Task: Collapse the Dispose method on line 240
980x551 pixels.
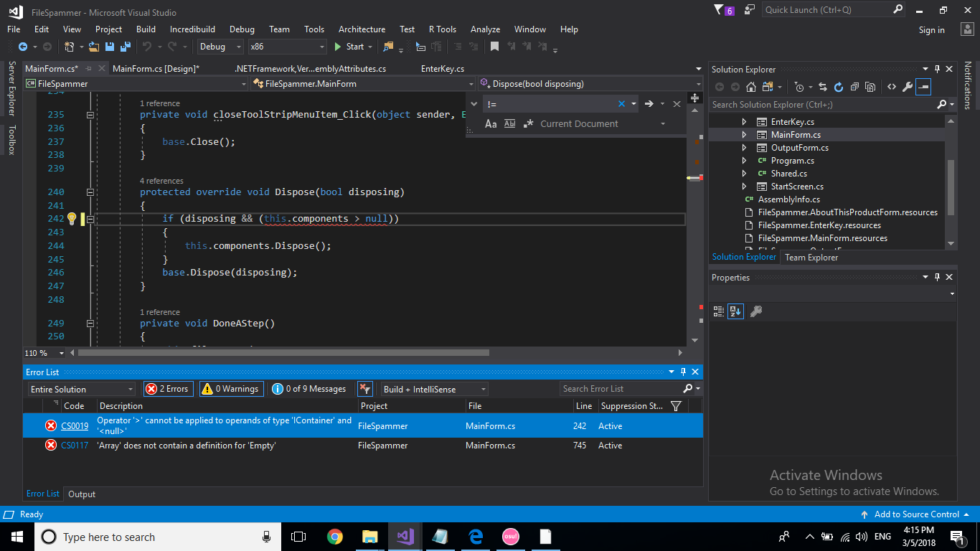Action: click(90, 192)
